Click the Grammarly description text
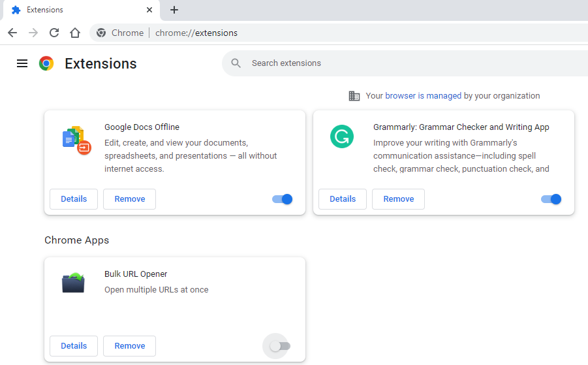The width and height of the screenshot is (588, 365). pyautogui.click(x=461, y=155)
